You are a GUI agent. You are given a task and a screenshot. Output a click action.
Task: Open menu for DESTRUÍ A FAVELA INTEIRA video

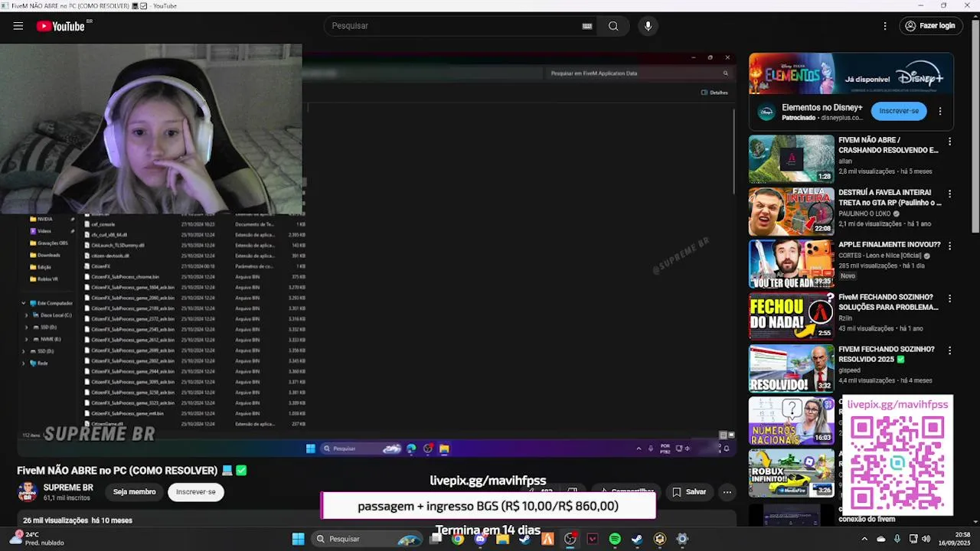(x=949, y=194)
